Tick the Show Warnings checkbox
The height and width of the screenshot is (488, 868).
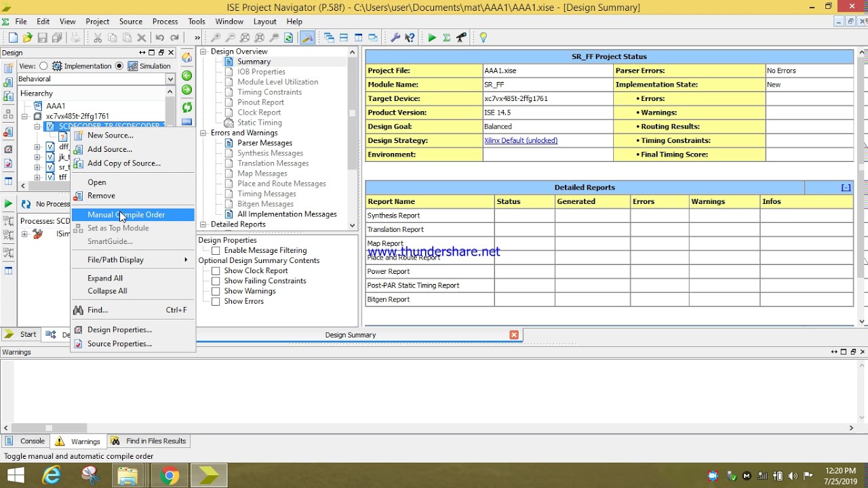[x=216, y=291]
